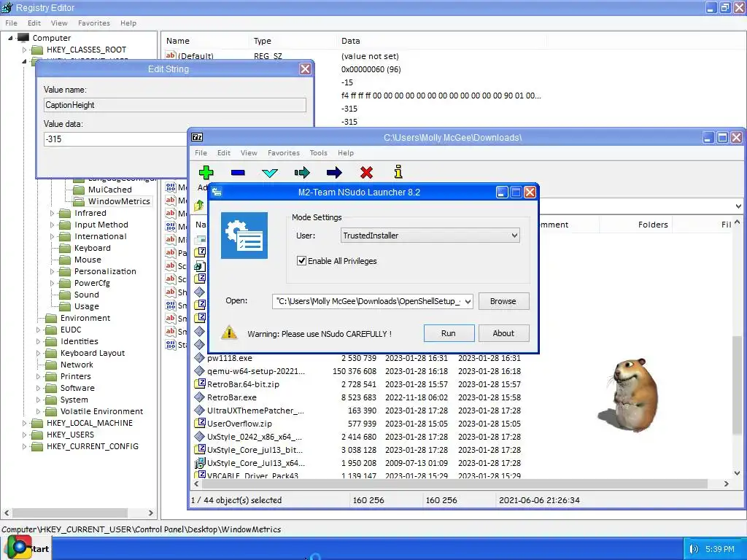Image resolution: width=747 pixels, height=560 pixels.
Task: Close the Edit String dialog
Action: click(305, 69)
